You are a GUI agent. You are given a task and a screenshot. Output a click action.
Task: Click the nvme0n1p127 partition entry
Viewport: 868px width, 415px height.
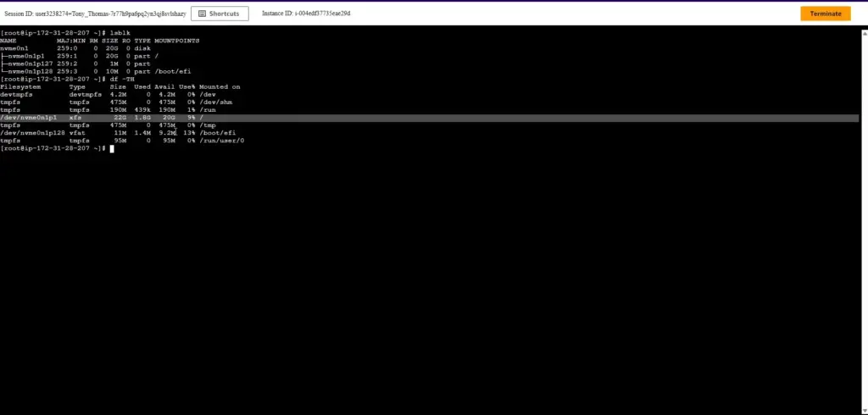click(30, 64)
